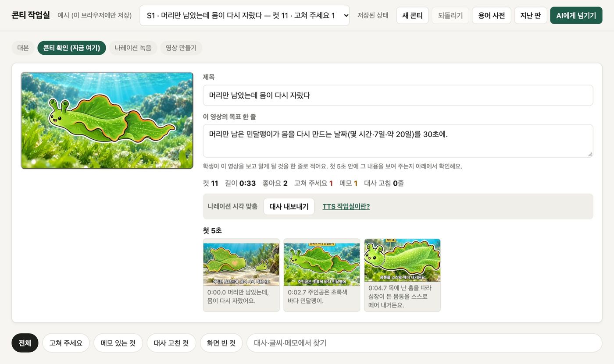Go to 나레이션 녹음 tab
The height and width of the screenshot is (364, 614).
click(133, 48)
